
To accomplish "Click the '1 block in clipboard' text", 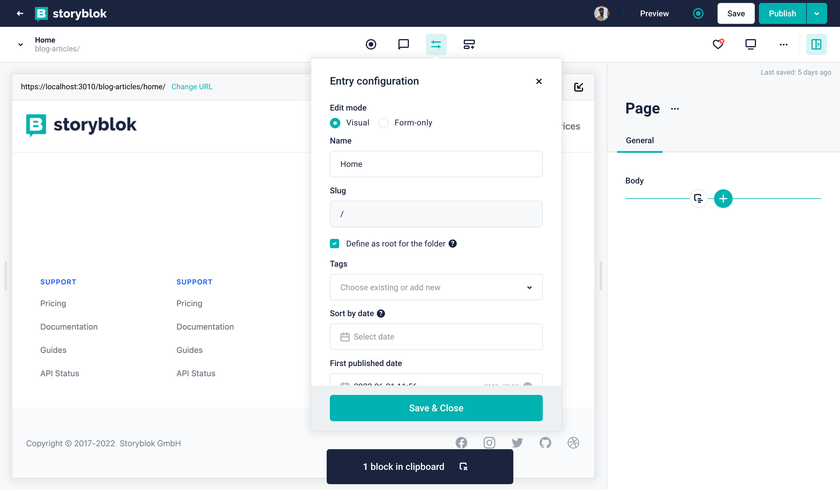I will point(403,467).
